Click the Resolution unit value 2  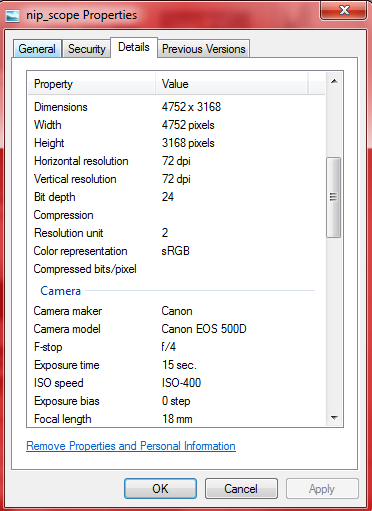pyautogui.click(x=165, y=233)
